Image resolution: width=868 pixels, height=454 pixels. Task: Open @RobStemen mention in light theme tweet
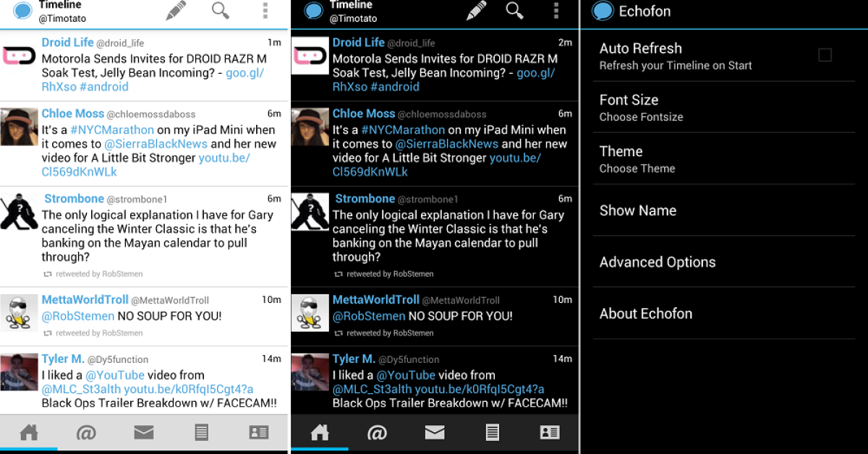(x=78, y=316)
